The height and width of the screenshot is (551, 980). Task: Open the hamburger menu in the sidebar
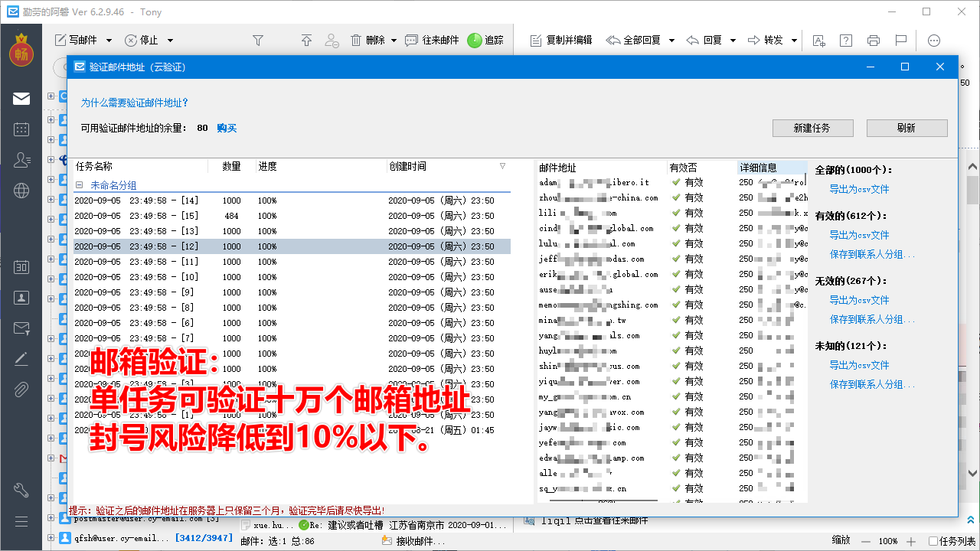tap(21, 522)
